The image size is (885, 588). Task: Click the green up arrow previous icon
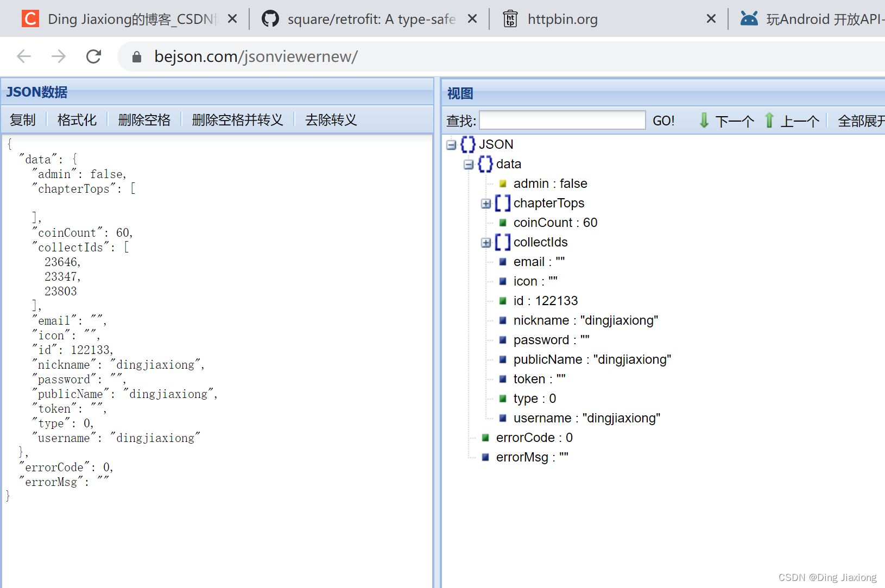click(769, 120)
